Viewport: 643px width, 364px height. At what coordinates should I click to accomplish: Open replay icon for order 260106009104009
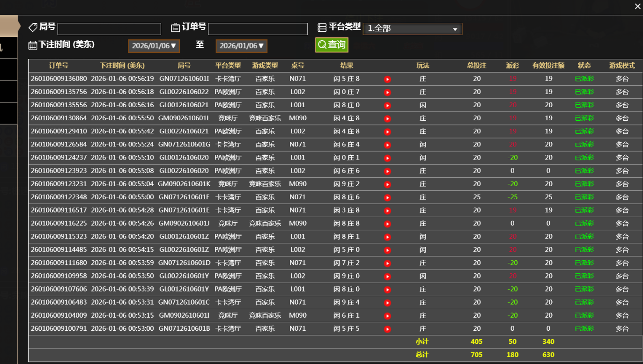coord(387,316)
